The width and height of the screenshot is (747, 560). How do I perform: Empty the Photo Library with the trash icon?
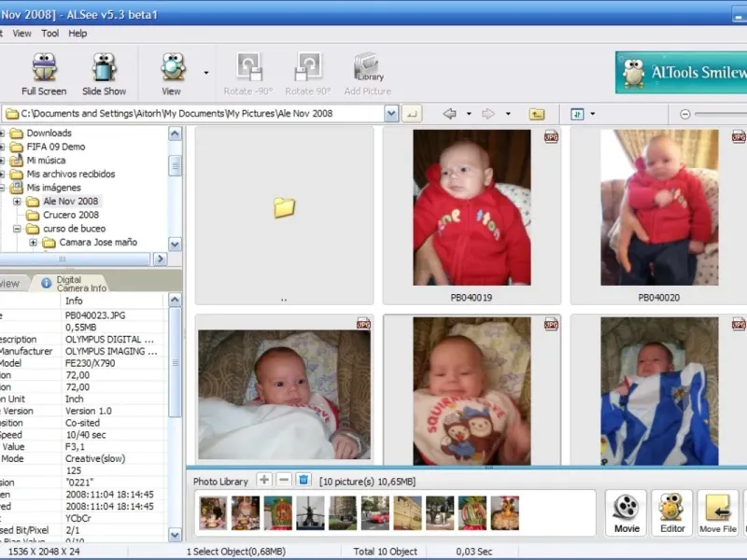pos(303,480)
